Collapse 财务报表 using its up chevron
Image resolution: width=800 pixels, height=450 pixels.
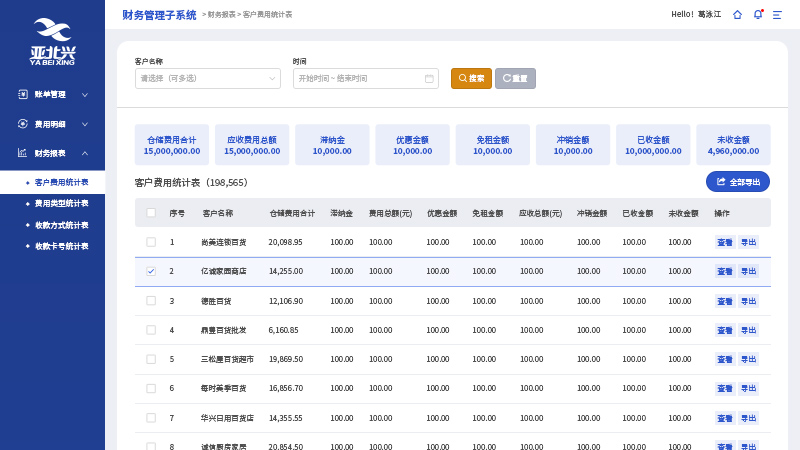click(x=85, y=153)
